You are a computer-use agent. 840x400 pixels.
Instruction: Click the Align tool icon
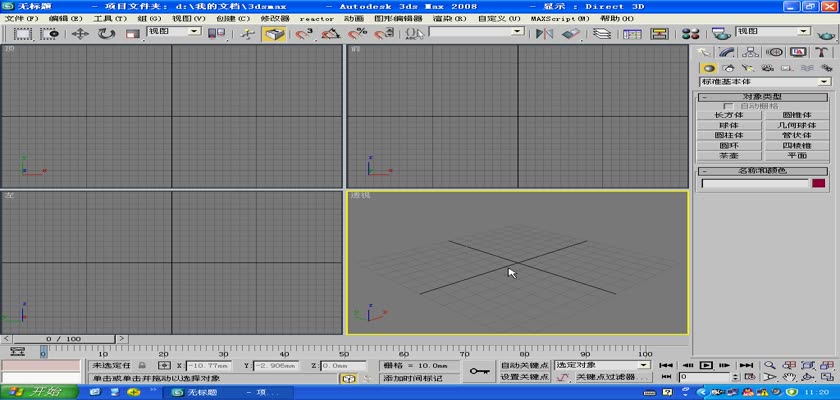pos(571,34)
